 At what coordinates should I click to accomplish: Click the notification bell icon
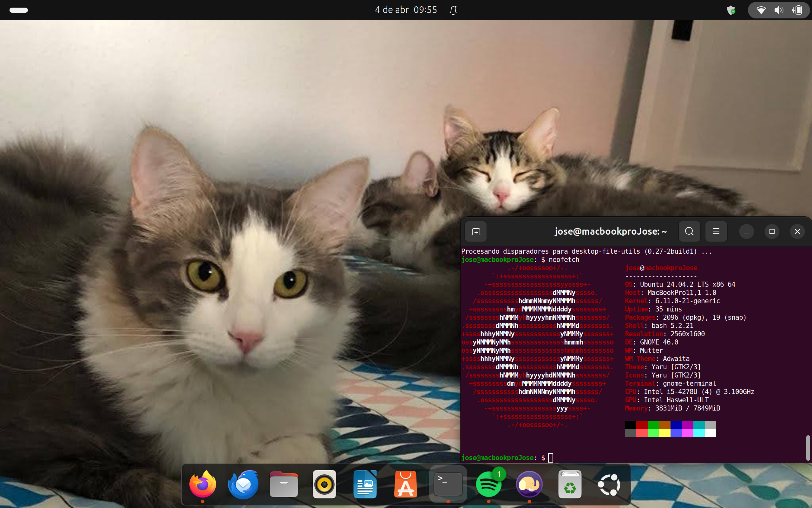[x=453, y=10]
